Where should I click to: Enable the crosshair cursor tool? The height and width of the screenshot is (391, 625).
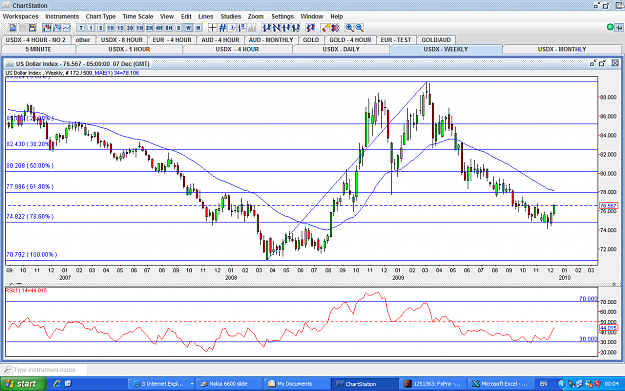tap(212, 28)
